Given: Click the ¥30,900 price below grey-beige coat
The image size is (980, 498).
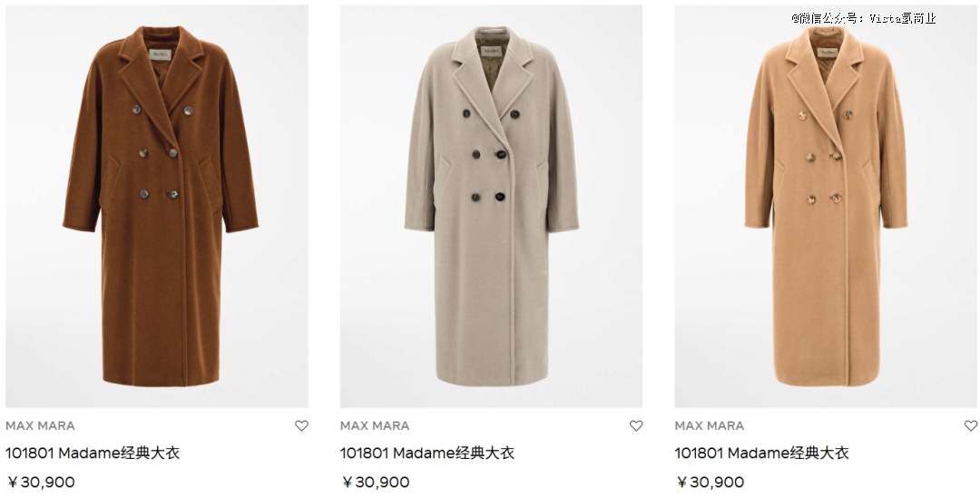Looking at the screenshot, I should point(376,483).
